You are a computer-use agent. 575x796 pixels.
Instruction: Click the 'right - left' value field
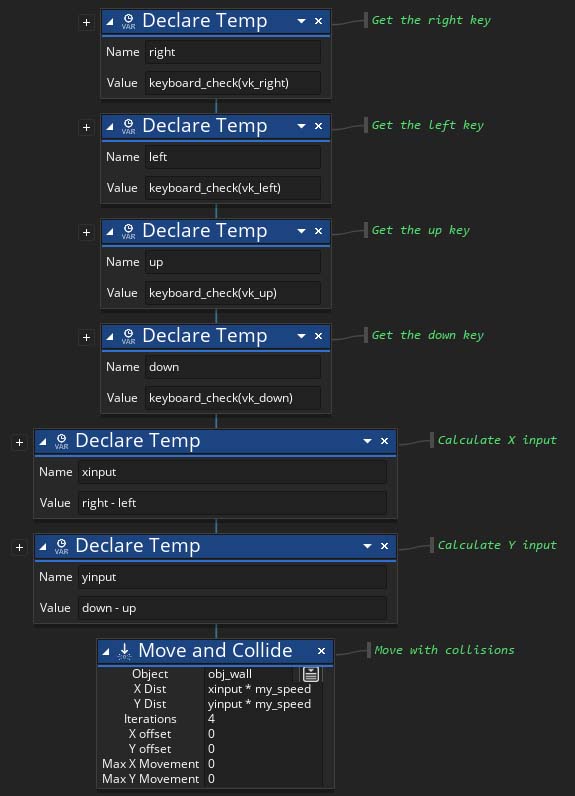(x=232, y=503)
